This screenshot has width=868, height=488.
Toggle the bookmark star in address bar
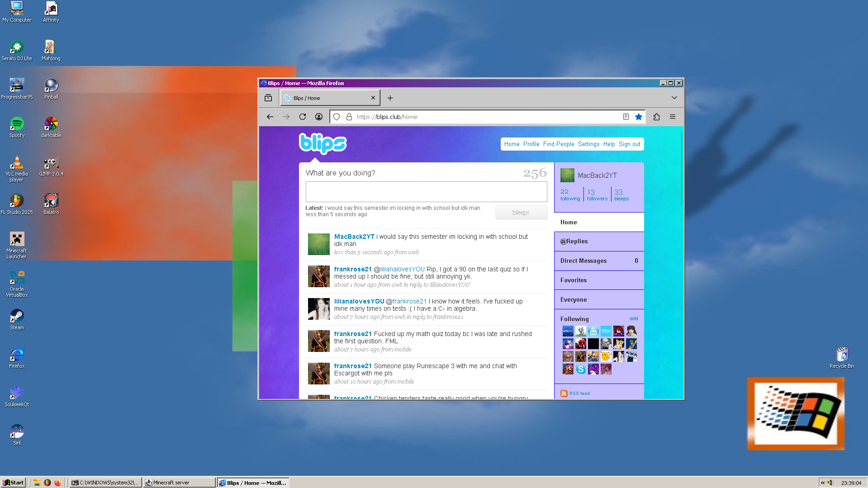(638, 117)
